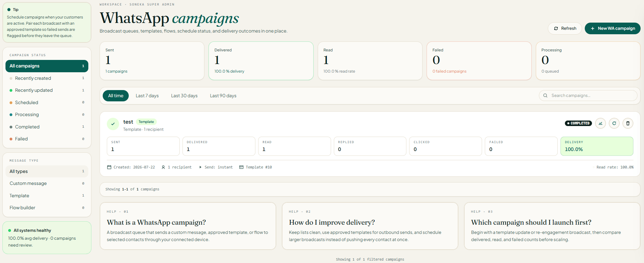The image size is (644, 263).
Task: Delete the test campaign with trash icon
Action: click(x=628, y=123)
